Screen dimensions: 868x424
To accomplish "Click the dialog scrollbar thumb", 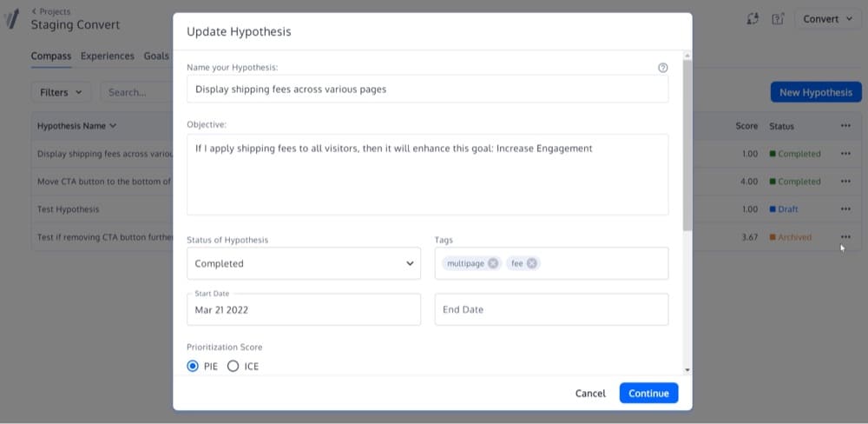I will click(x=687, y=145).
